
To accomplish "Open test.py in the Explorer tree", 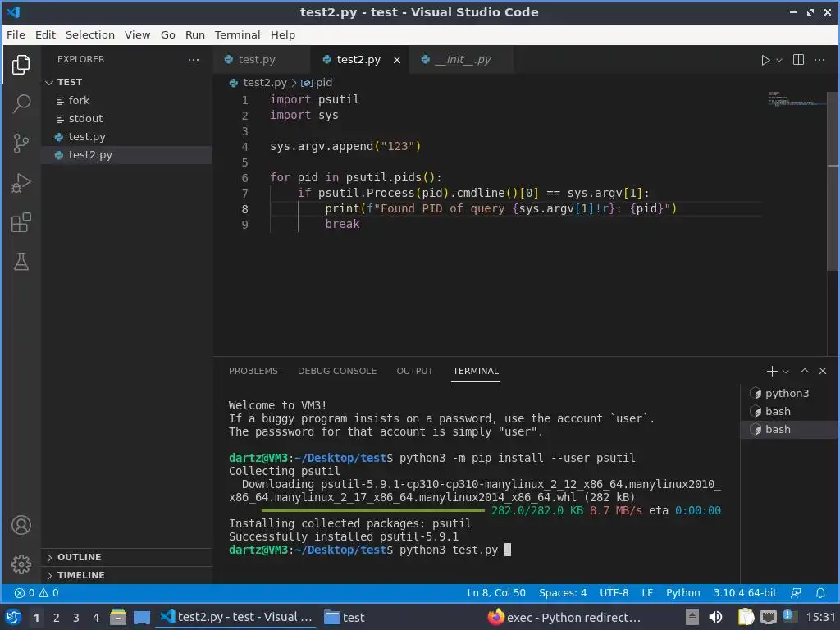I will point(127,137).
